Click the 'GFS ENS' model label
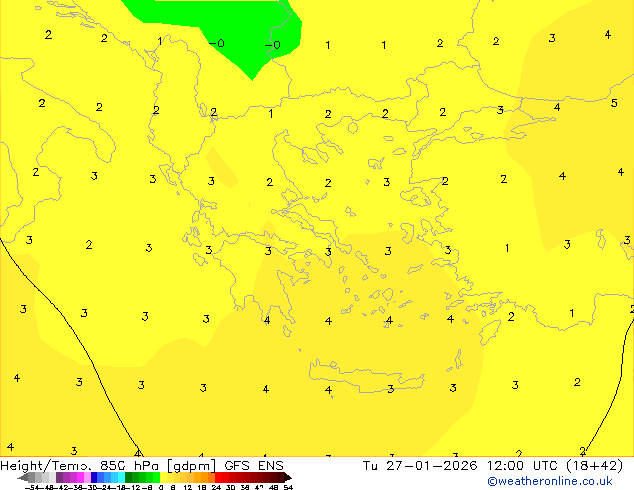Viewport: 634px width, 490px height. (x=254, y=466)
